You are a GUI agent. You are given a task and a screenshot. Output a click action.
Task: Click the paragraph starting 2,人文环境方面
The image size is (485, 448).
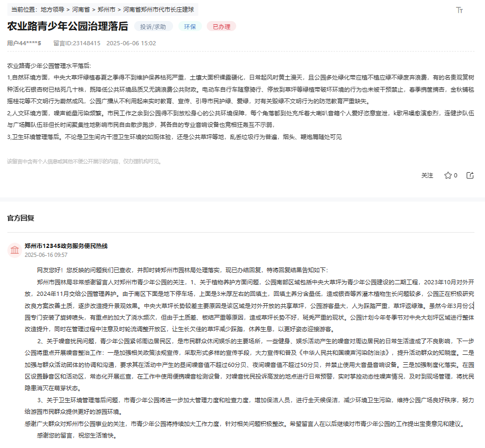[x=240, y=119]
